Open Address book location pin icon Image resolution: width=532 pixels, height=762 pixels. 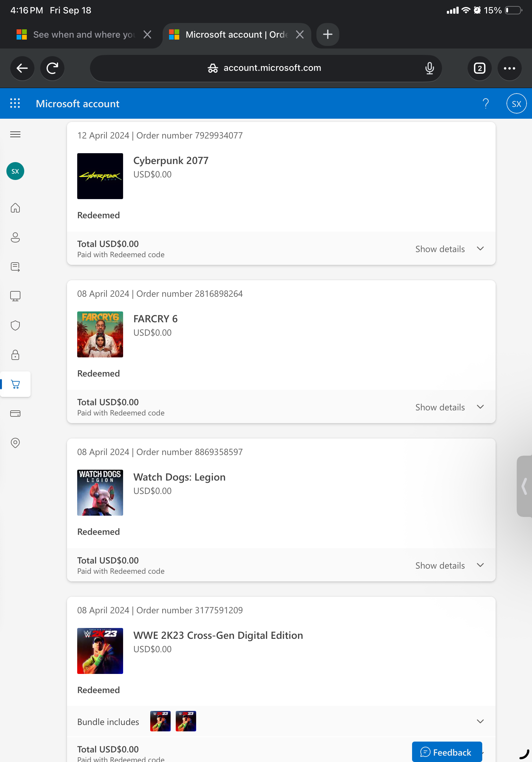[x=15, y=443]
